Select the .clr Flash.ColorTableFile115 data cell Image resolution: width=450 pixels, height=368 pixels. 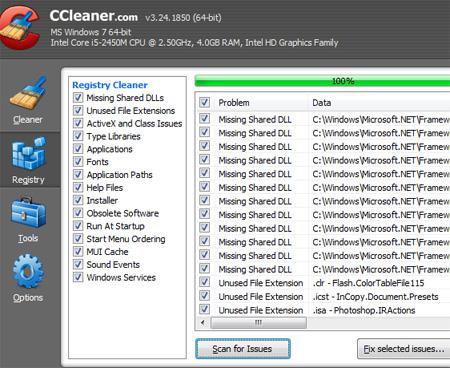(x=368, y=283)
